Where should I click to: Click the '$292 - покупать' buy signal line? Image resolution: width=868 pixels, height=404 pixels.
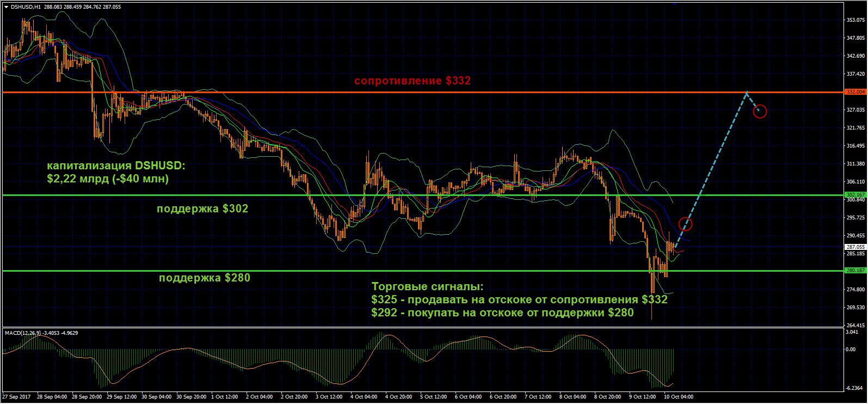(502, 313)
